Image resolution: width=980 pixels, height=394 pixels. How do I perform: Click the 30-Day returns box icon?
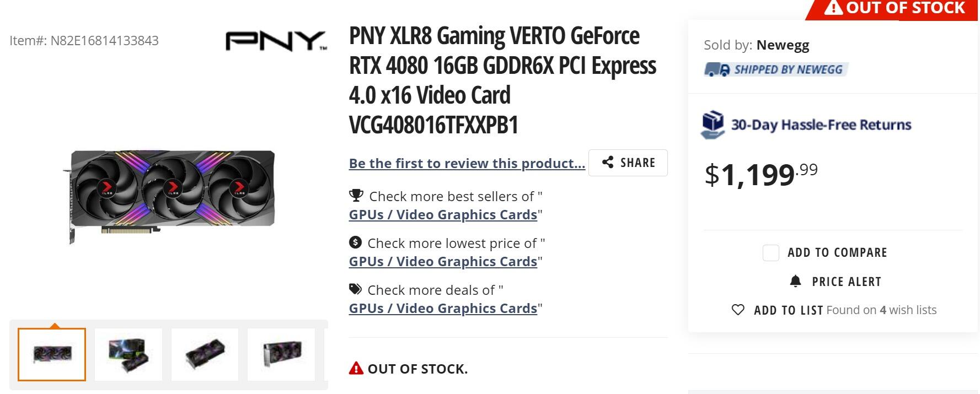(x=713, y=124)
